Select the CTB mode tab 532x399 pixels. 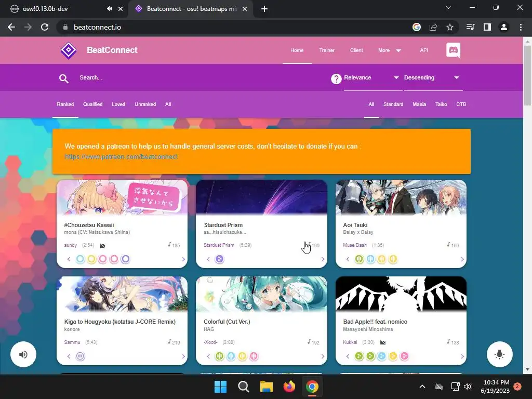(461, 104)
